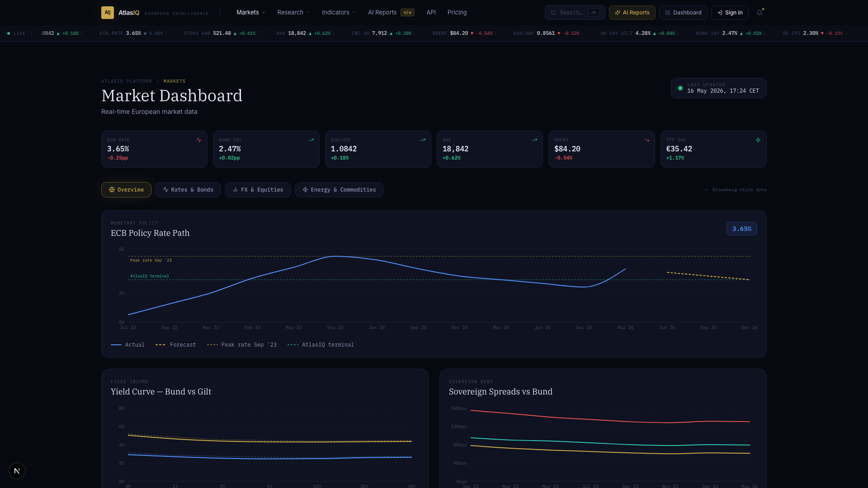Click the DAX card trend-up icon

point(534,140)
